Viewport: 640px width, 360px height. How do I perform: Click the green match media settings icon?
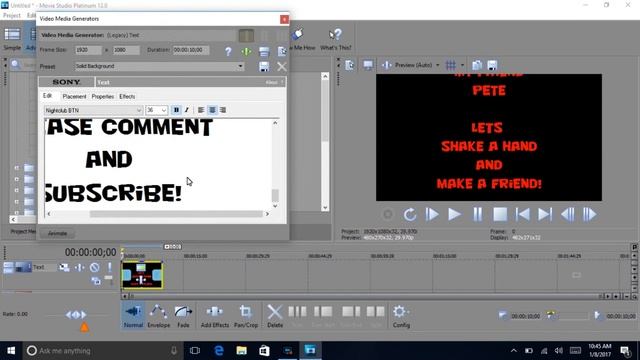(x=246, y=51)
